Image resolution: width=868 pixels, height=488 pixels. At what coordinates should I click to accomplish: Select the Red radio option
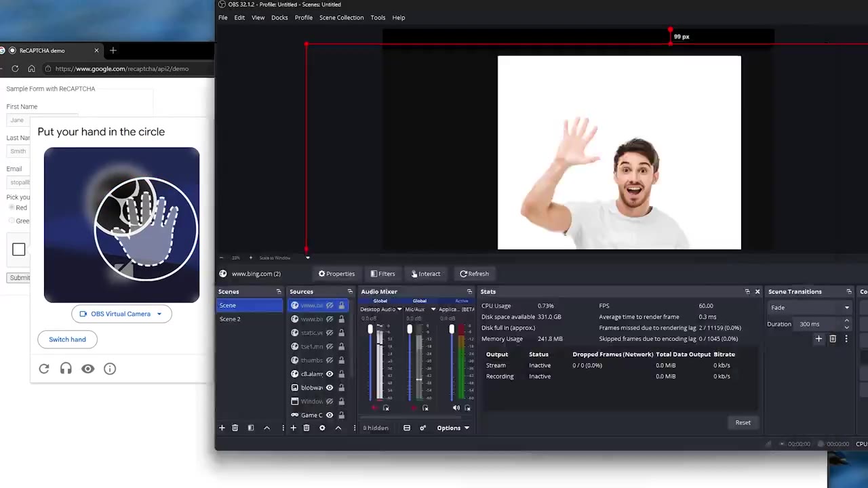[12, 207]
